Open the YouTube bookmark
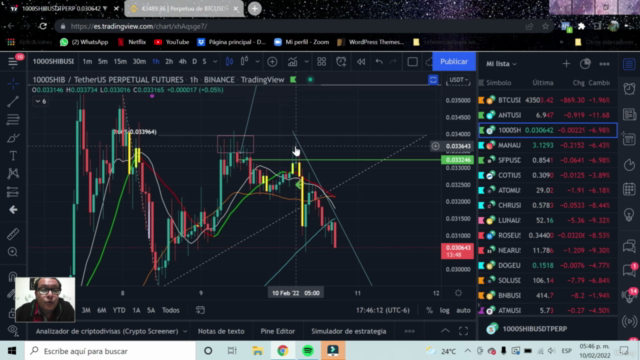Viewport: 640px width, 360px height. [x=171, y=42]
